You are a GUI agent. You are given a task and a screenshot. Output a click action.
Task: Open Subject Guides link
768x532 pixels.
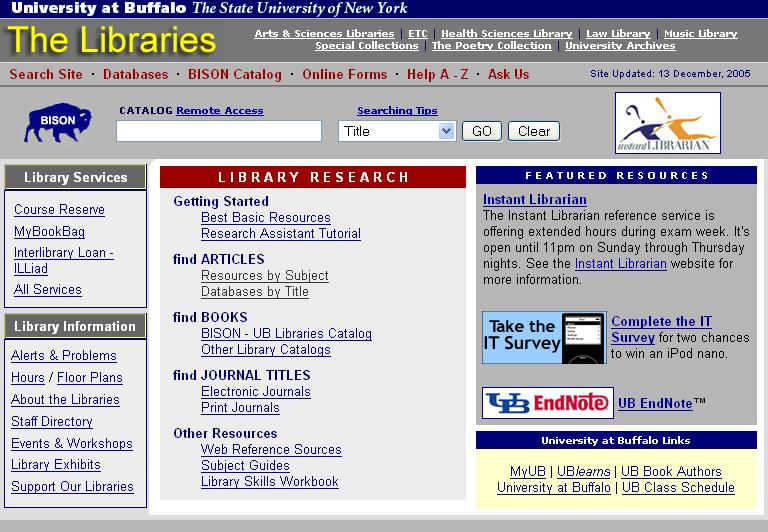click(245, 466)
